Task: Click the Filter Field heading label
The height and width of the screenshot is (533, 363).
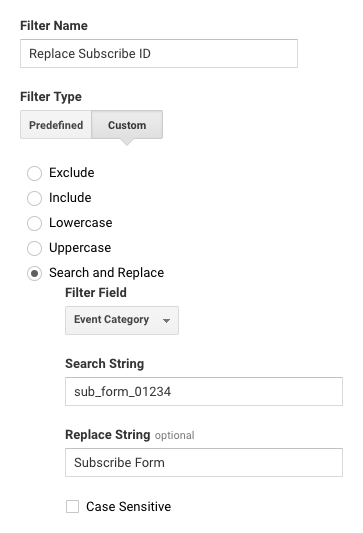Action: (96, 293)
